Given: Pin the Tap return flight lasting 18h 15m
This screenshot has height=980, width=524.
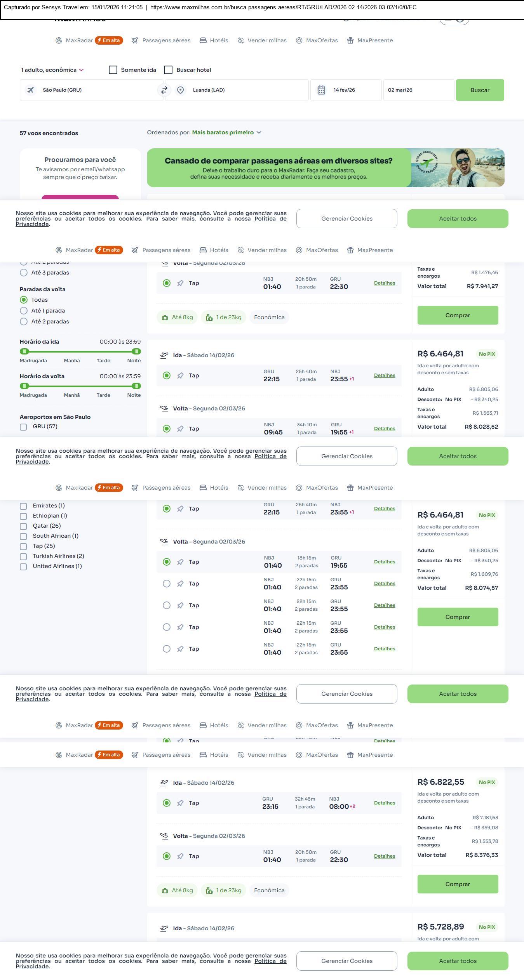Looking at the screenshot, I should click(x=180, y=562).
